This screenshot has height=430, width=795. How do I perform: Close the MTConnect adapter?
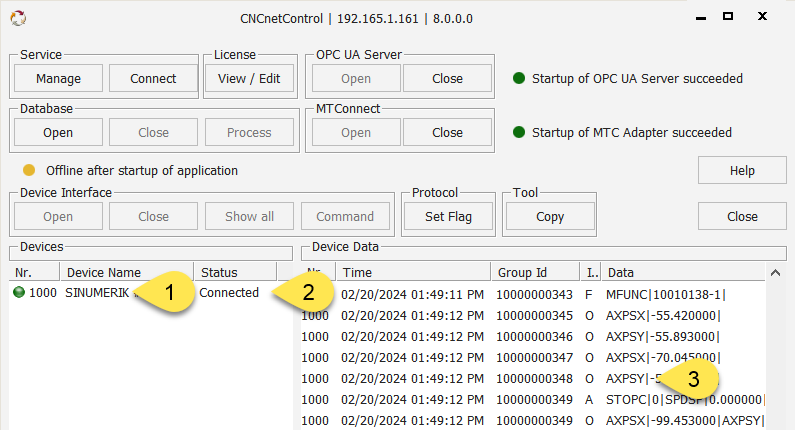pyautogui.click(x=447, y=133)
